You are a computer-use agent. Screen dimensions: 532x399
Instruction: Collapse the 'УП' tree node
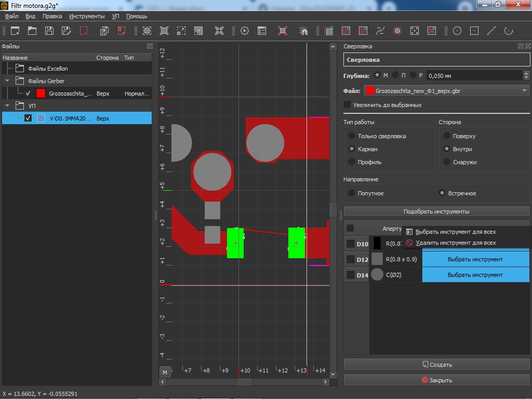pos(7,106)
